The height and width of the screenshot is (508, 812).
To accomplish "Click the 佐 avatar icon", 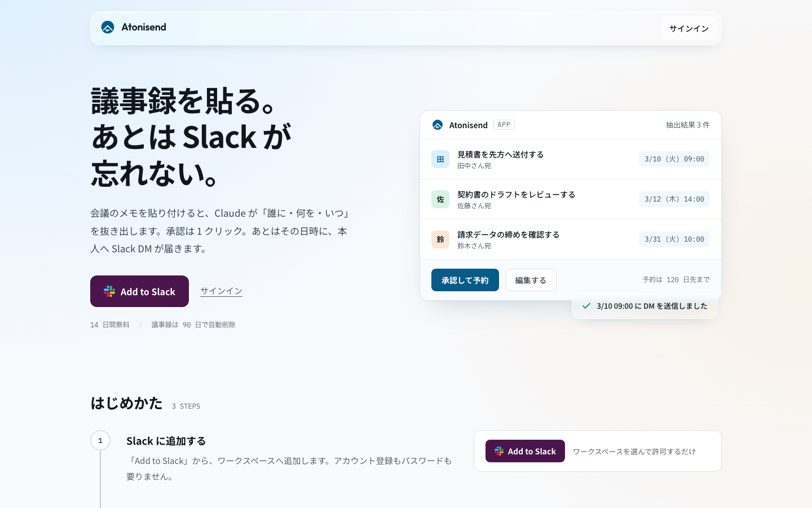I will (x=440, y=199).
